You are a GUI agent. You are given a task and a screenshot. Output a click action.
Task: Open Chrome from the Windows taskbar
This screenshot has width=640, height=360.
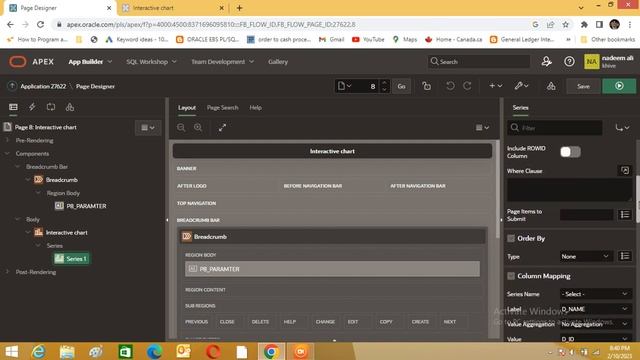pos(271,351)
